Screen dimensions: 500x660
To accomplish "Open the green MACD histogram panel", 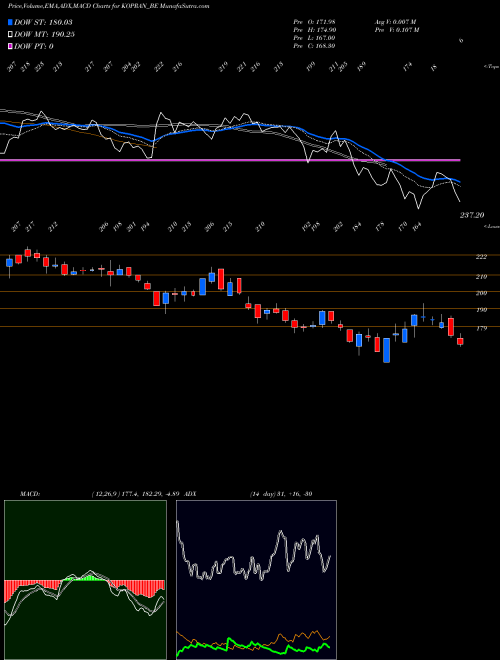I will 85,580.
